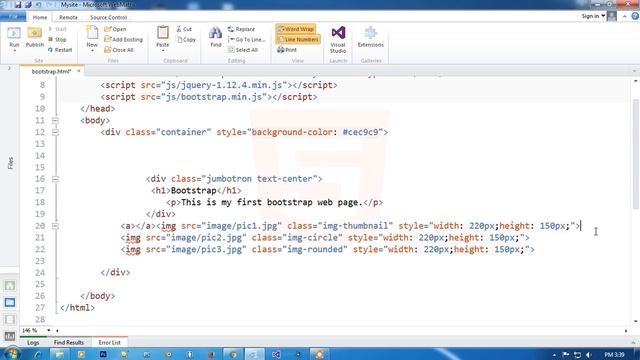
Task: Open the Error List panel tab
Action: pos(109,342)
